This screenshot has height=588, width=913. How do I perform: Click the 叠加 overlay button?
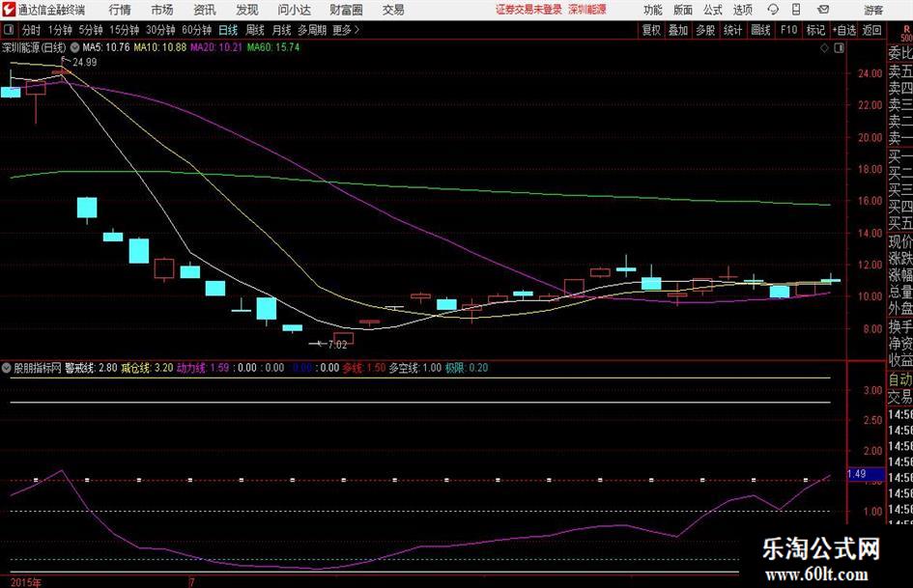point(678,30)
